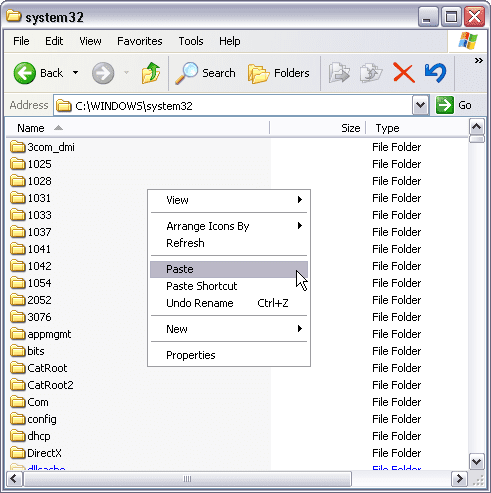The width and height of the screenshot is (491, 493).
Task: Open the View menu in menu bar
Action: coord(90,41)
